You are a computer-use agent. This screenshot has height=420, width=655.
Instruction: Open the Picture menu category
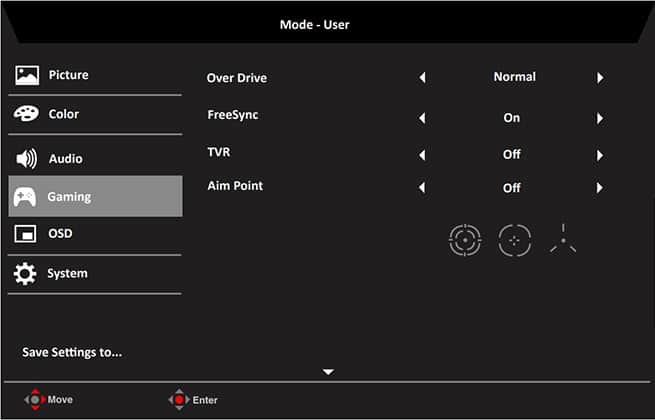[69, 75]
